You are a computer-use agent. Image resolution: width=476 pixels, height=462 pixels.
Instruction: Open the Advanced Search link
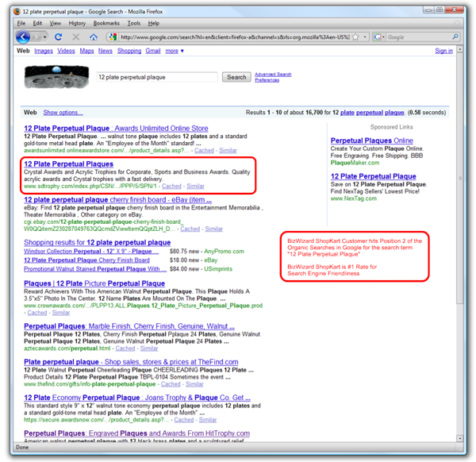coord(273,74)
